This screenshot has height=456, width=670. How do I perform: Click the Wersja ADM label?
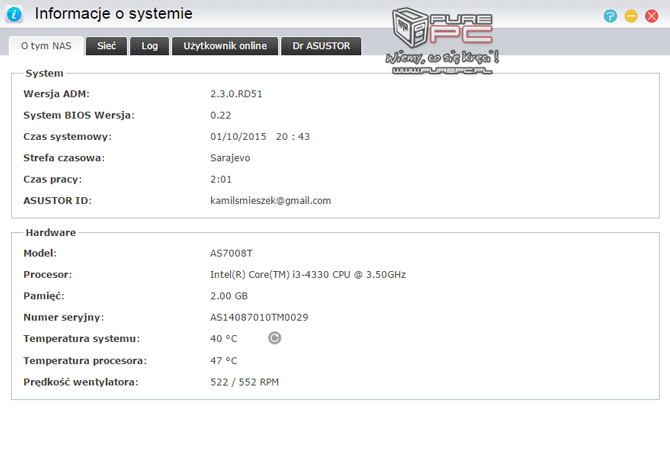point(56,94)
